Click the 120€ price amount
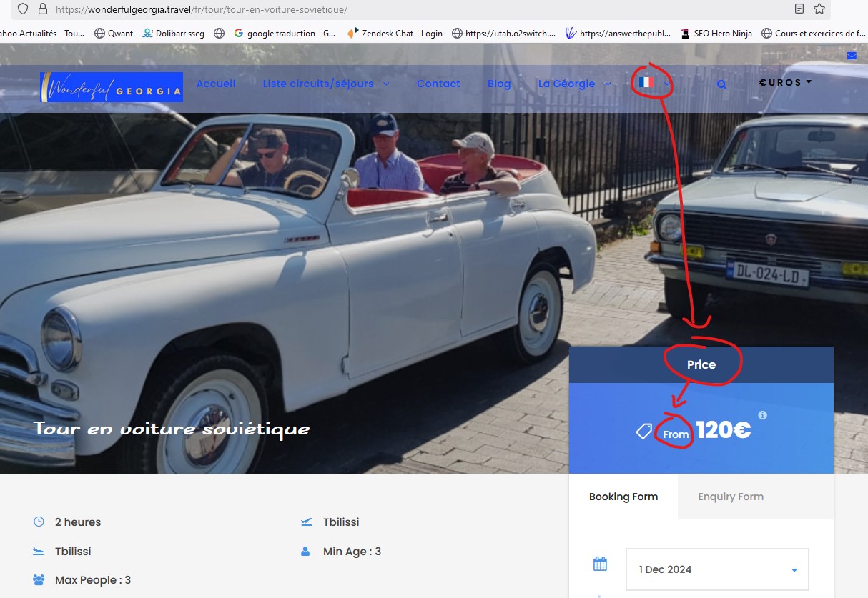868x598 pixels. click(x=723, y=429)
